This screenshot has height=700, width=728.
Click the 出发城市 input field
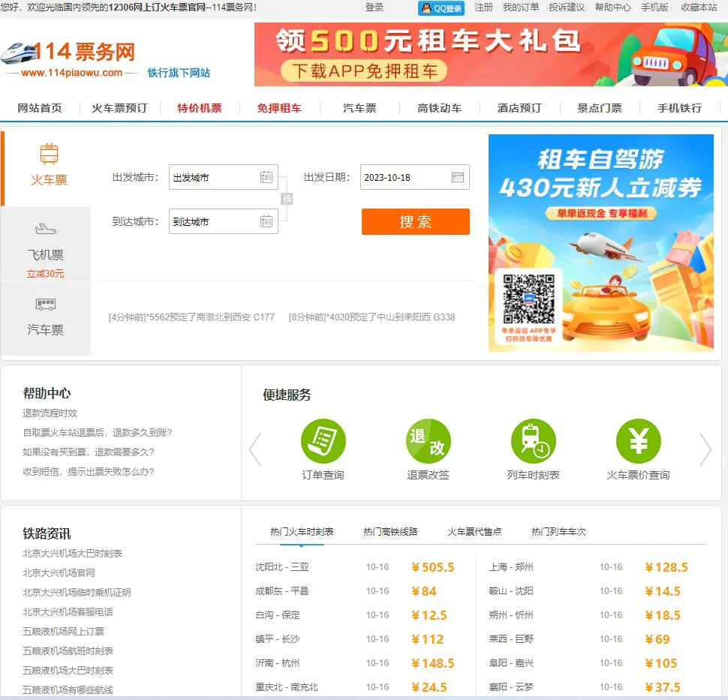click(224, 177)
